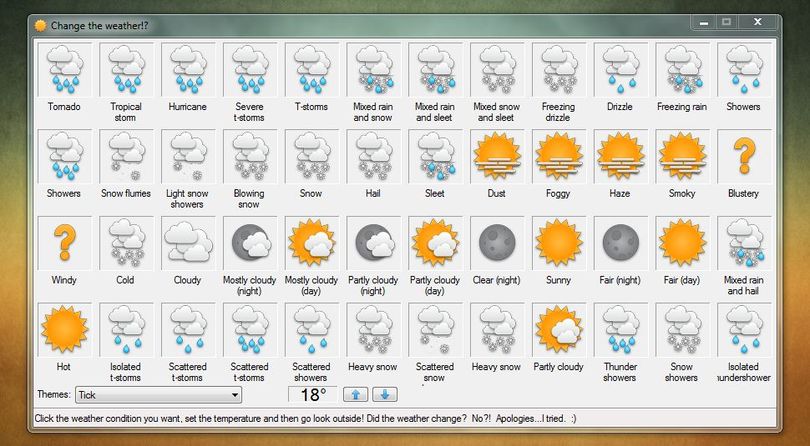Pick the Mixed rain and hail icon

pyautogui.click(x=744, y=243)
